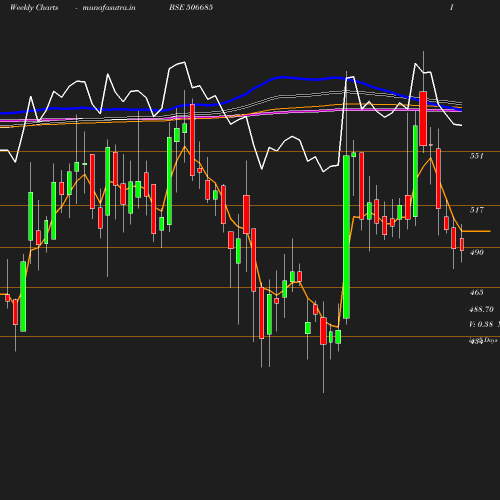
Task: Click the 490 price level label
Action: point(476,252)
